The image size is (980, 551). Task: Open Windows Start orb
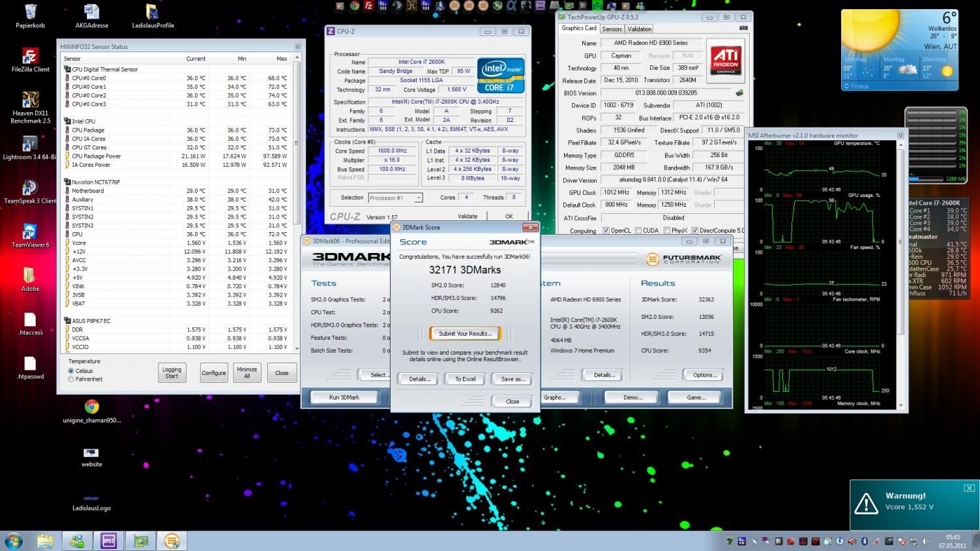[x=13, y=541]
